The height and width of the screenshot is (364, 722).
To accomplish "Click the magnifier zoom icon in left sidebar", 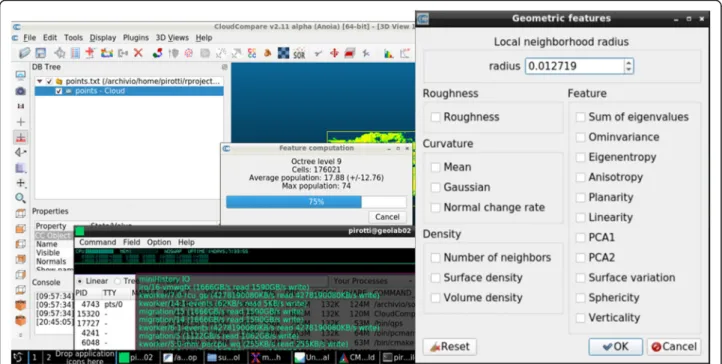I will click(21, 198).
